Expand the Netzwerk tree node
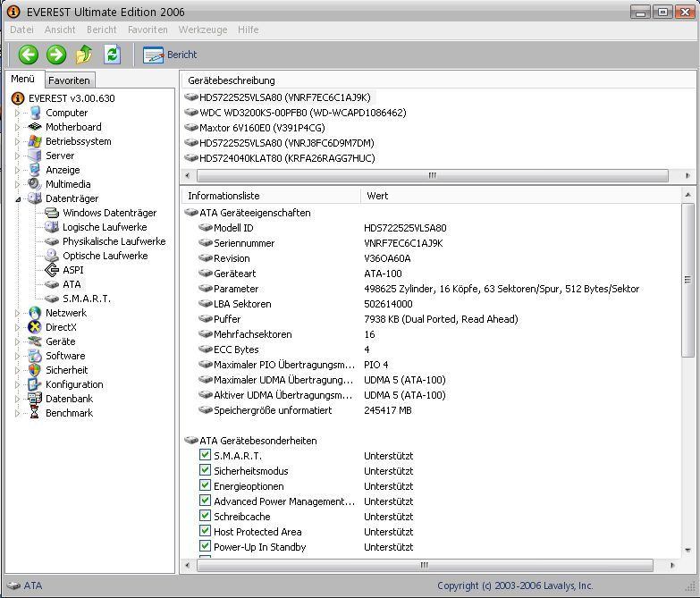The image size is (700, 598). tap(17, 313)
